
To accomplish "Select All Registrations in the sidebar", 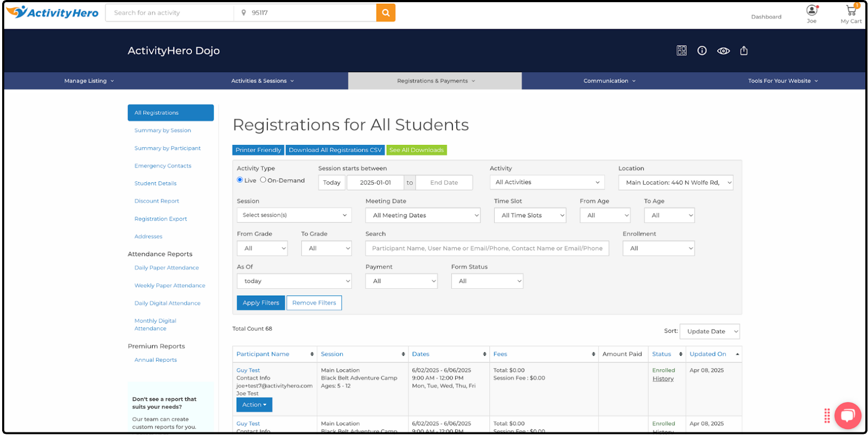I will (x=171, y=113).
